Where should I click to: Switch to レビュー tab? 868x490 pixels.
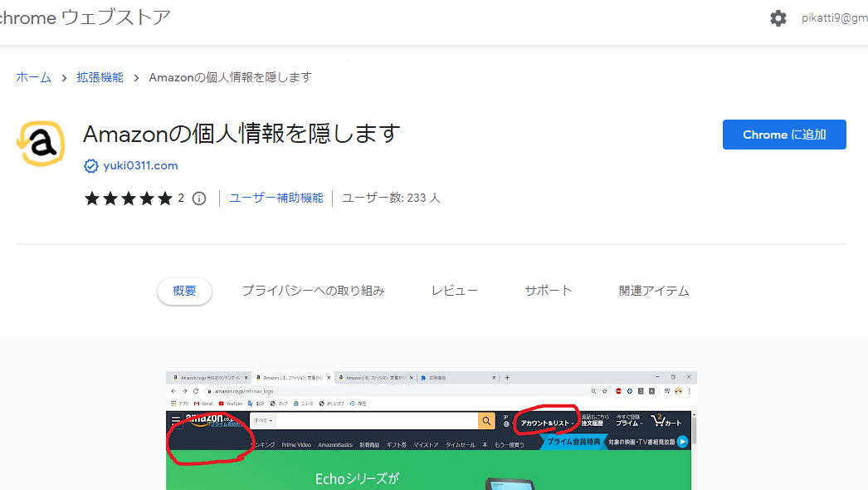click(x=455, y=291)
